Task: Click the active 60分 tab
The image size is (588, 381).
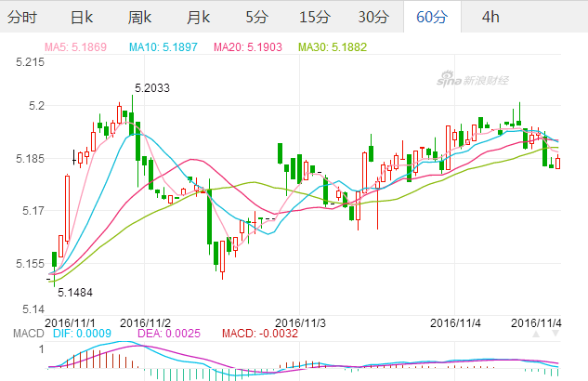Action: click(432, 17)
